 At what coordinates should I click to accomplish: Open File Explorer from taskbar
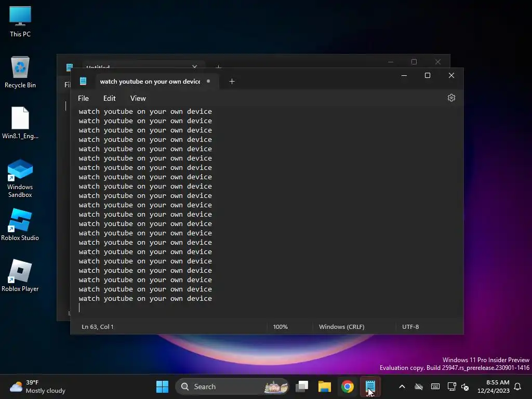[x=324, y=387]
